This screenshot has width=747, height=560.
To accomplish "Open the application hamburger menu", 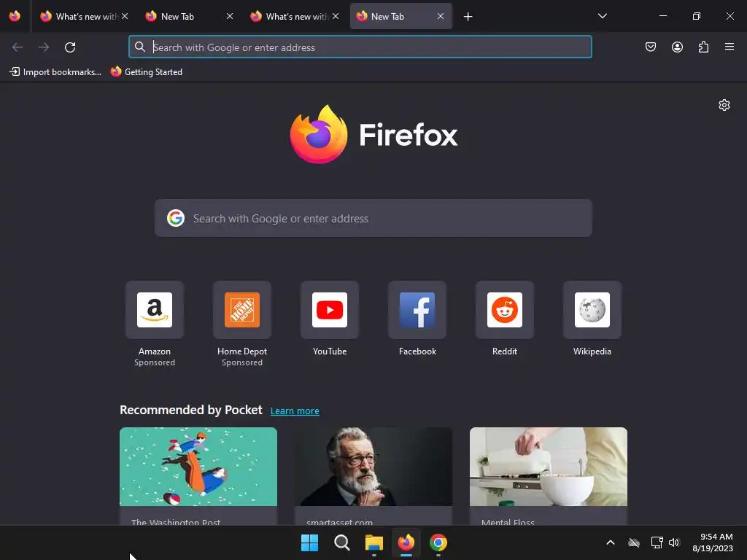I will pyautogui.click(x=729, y=47).
